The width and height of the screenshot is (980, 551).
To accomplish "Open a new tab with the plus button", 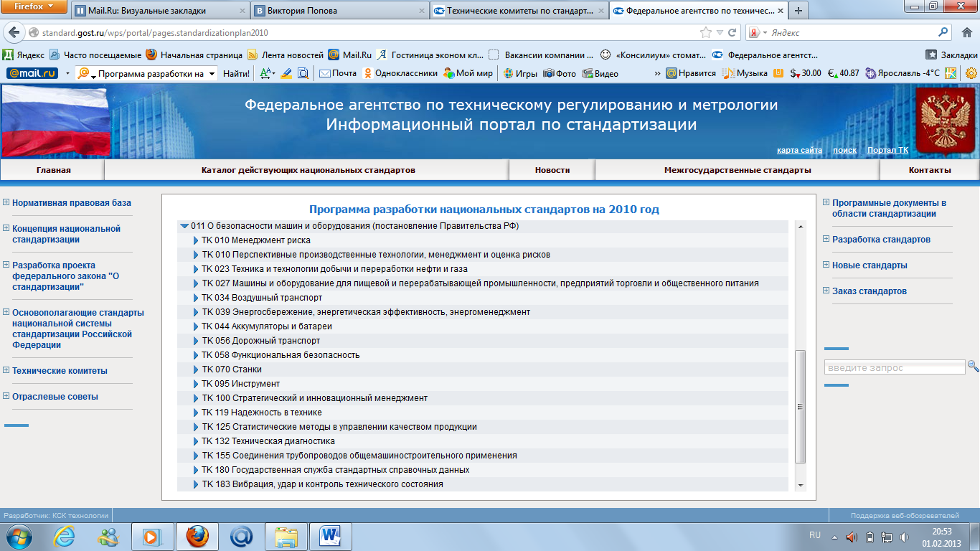I will click(x=798, y=11).
